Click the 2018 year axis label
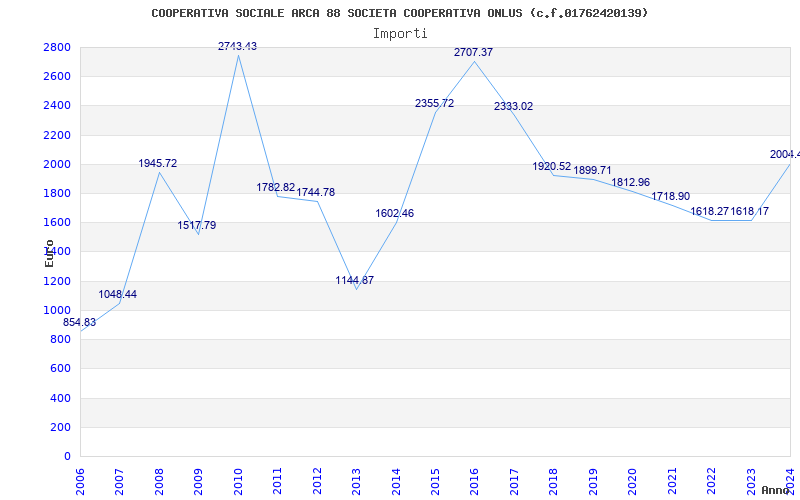The width and height of the screenshot is (800, 500). click(x=554, y=482)
